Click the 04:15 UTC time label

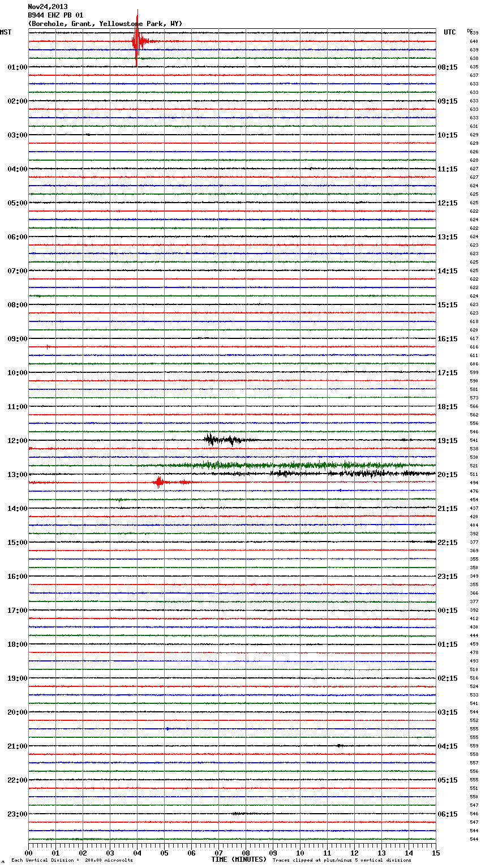pos(448,746)
